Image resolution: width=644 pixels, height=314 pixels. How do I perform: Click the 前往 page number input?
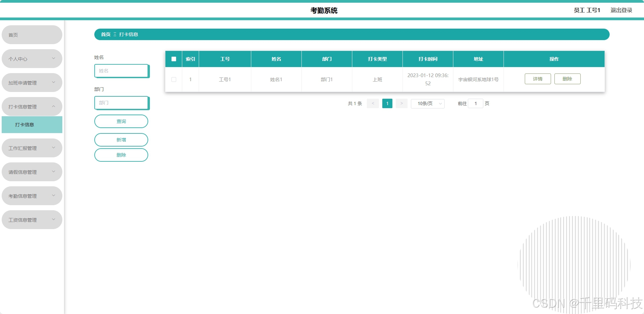[476, 103]
